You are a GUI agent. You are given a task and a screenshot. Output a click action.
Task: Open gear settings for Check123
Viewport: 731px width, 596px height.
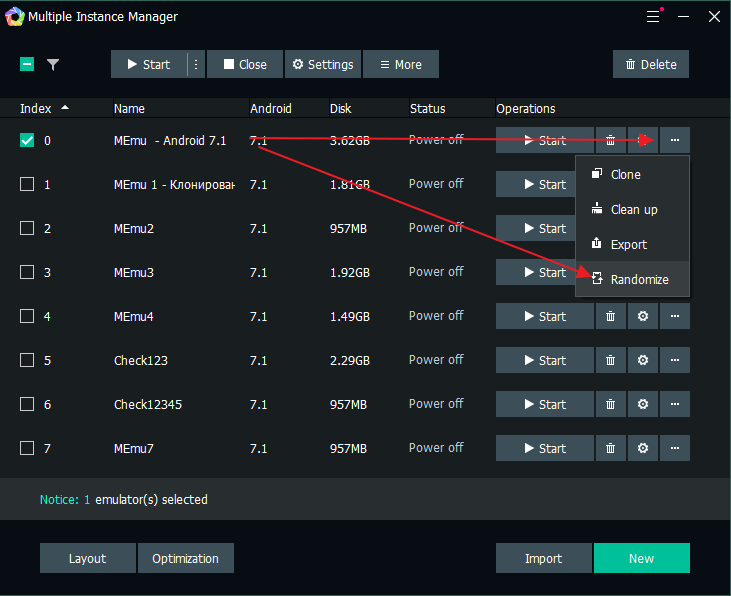click(643, 360)
